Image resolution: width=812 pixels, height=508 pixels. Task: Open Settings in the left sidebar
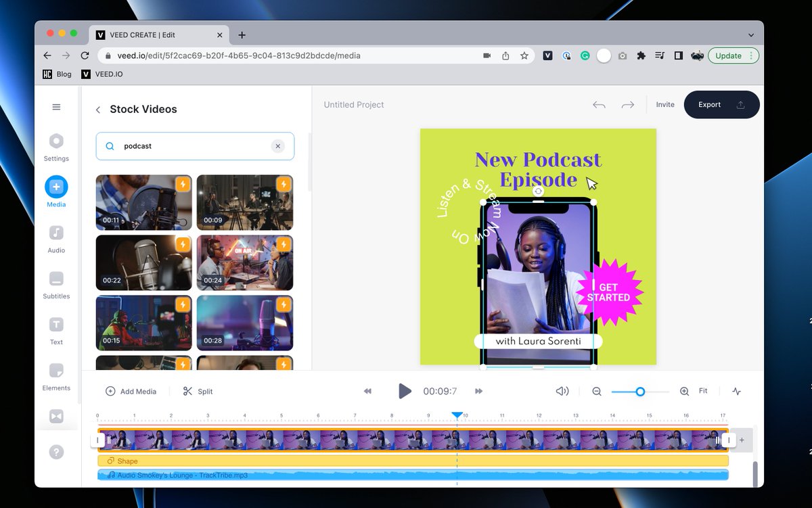[x=56, y=147]
